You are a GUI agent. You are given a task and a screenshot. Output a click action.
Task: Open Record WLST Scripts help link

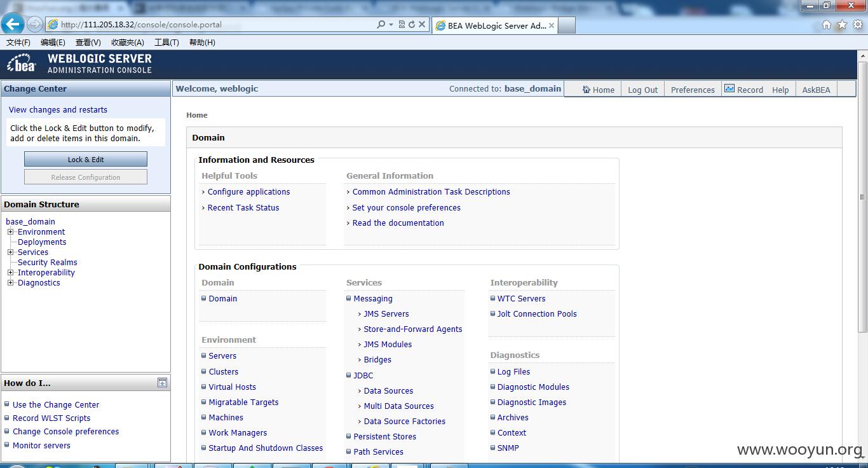(51, 418)
